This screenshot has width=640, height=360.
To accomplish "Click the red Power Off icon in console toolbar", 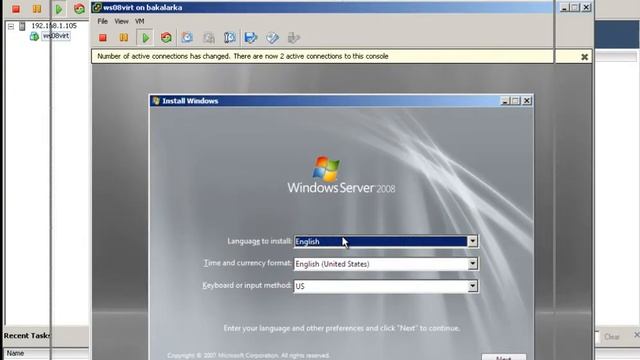I will (103, 38).
